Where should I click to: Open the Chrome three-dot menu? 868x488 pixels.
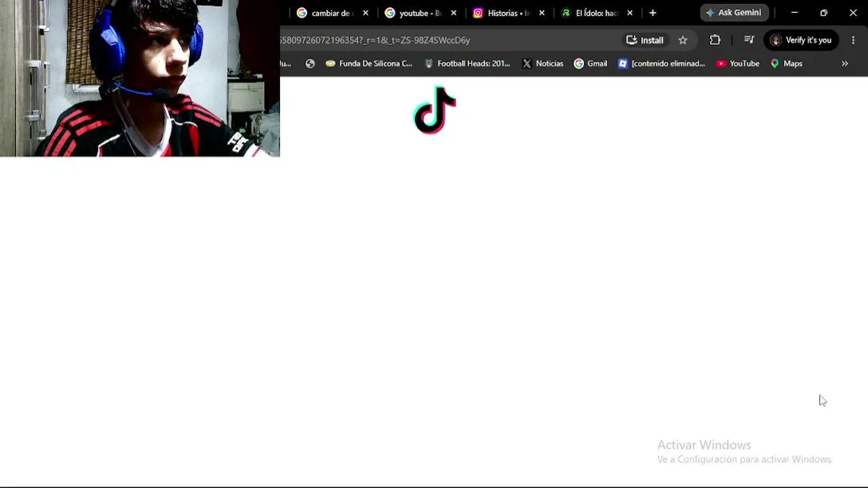point(853,40)
